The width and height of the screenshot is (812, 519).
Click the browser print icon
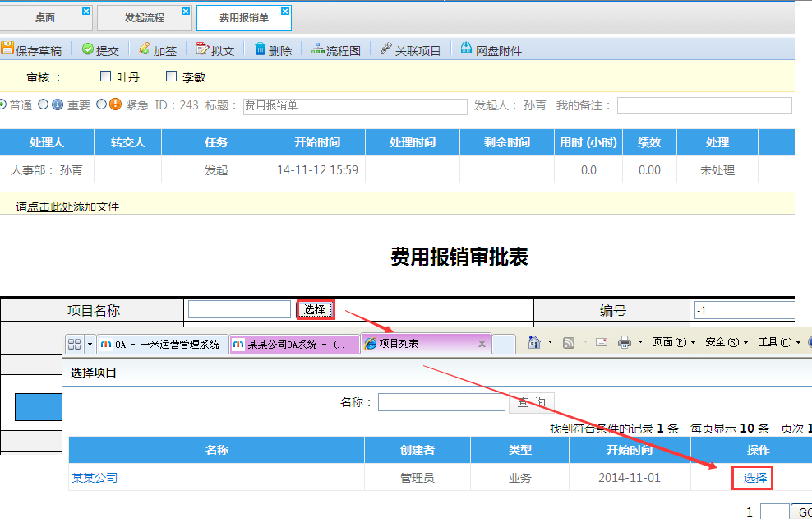625,342
